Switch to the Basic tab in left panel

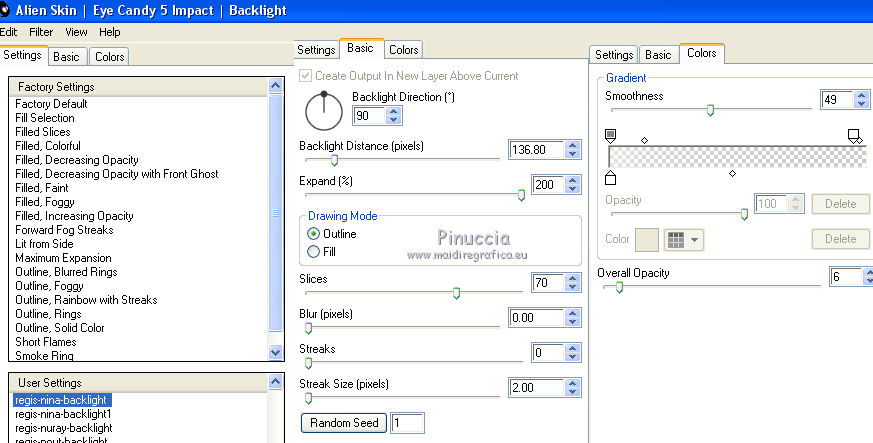pos(66,57)
